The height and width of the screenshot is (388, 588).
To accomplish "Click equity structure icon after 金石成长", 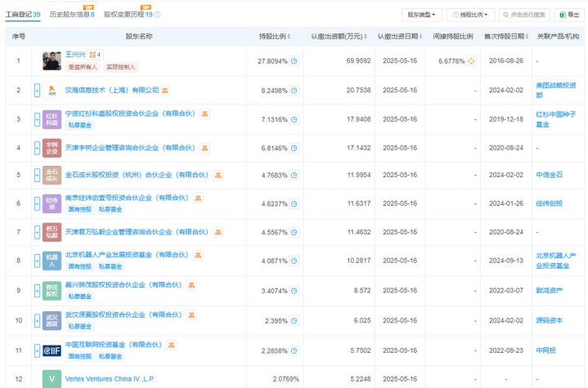I will (x=218, y=175).
